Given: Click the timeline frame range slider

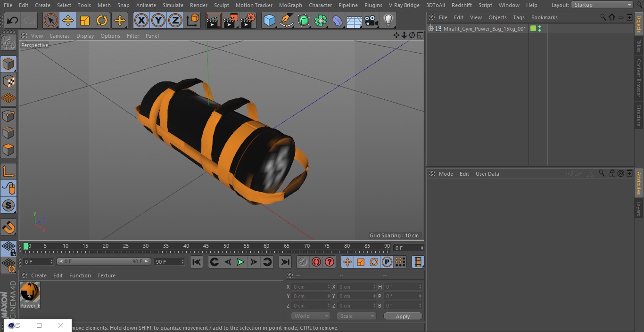Looking at the screenshot, I should pyautogui.click(x=104, y=261).
